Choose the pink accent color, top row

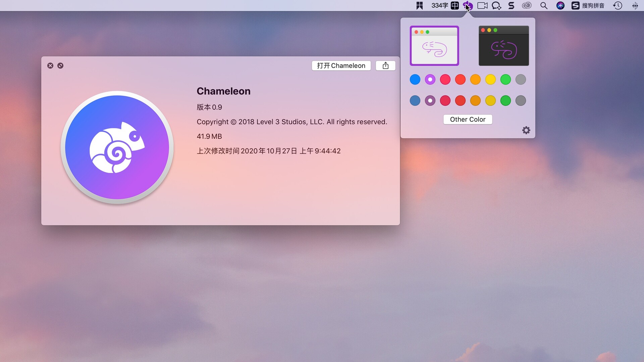pos(445,80)
